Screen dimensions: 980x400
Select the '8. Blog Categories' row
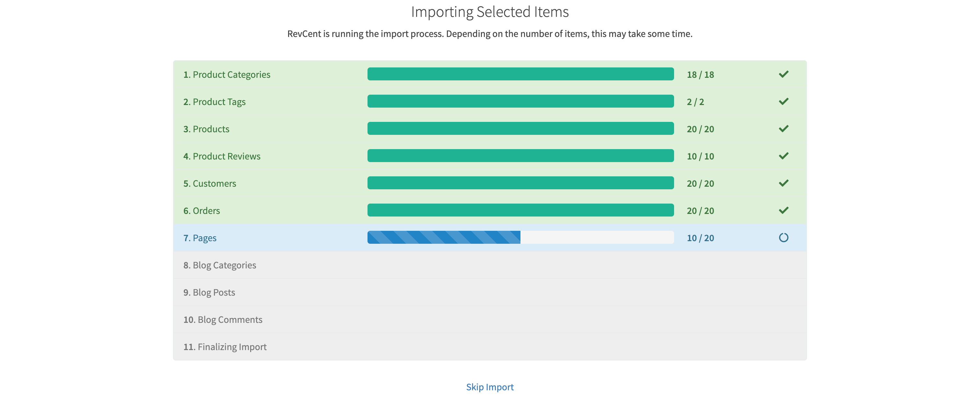point(219,265)
